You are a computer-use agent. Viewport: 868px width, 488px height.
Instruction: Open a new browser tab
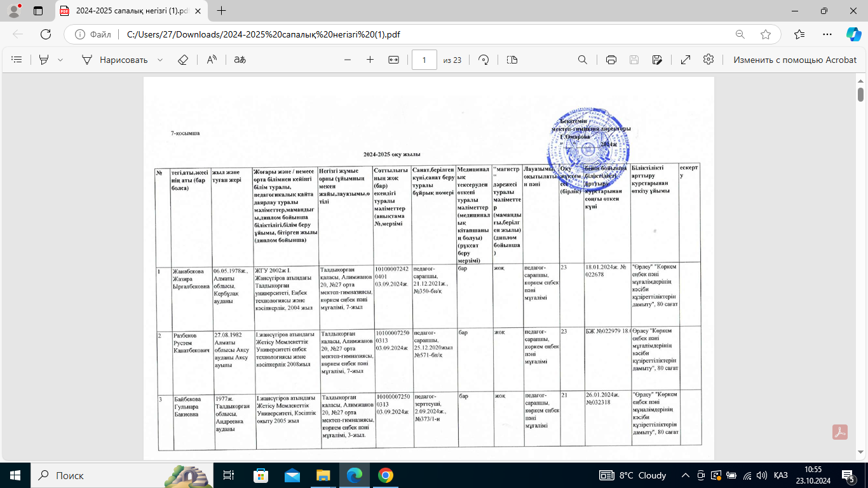point(221,11)
